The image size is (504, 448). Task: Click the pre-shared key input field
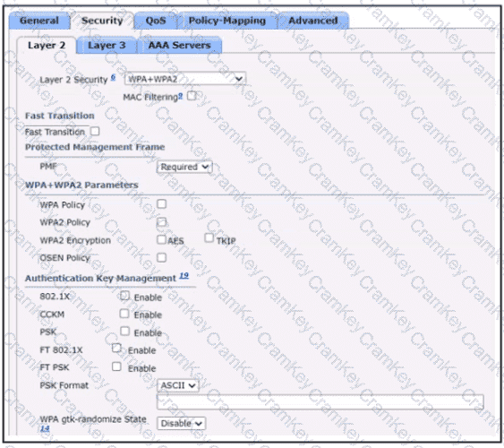pyautogui.click(x=320, y=402)
